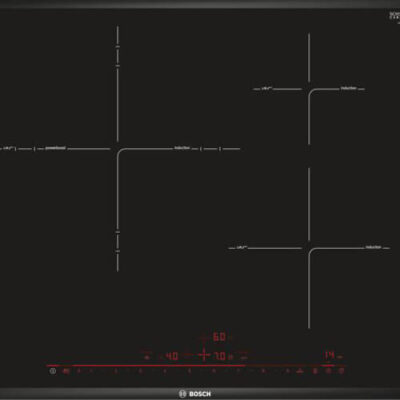Screen dimensions: 400x400
Task: Select the 7.0 heat level display
Action: (x=220, y=356)
